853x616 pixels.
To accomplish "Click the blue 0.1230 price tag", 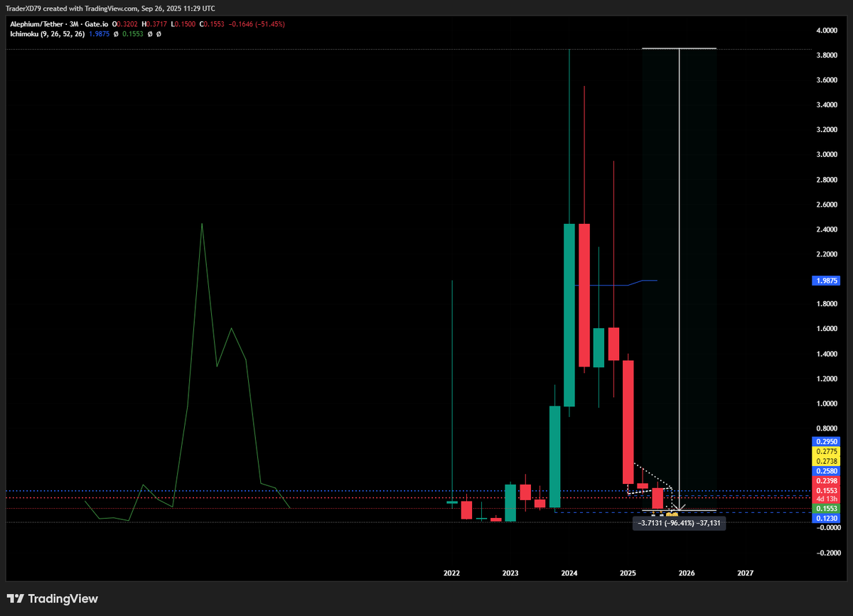I will [x=827, y=519].
